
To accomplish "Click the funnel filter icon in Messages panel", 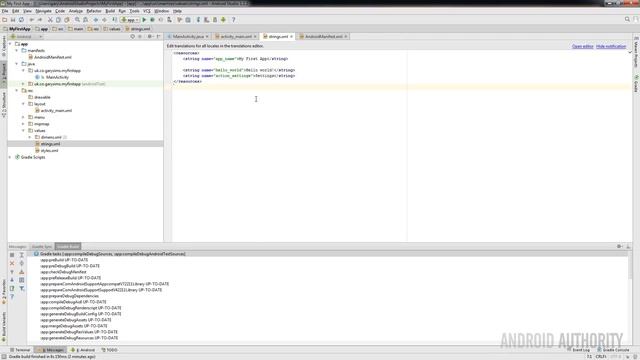I will pyautogui.click(x=22, y=289).
